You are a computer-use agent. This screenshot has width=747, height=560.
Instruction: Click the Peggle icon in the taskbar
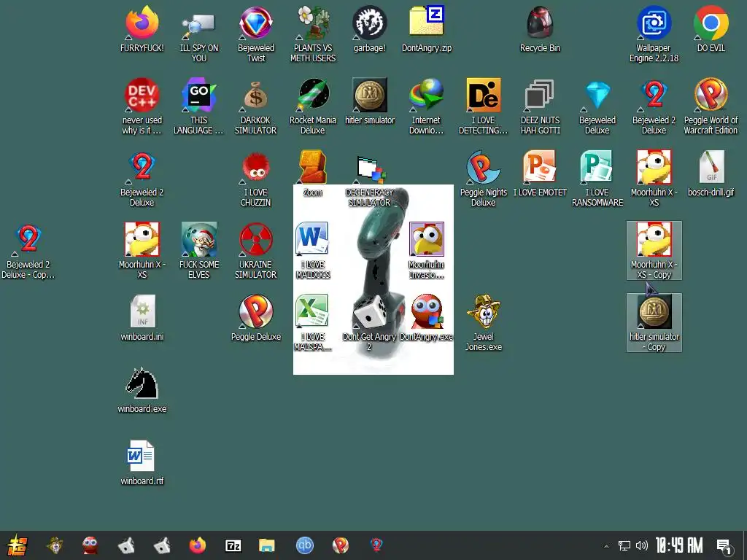click(x=340, y=545)
